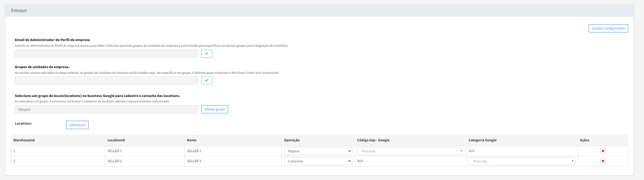Screen dimensions: 644x180
Task: Delete SELLER 1 row with red X
Action: pos(603,151)
